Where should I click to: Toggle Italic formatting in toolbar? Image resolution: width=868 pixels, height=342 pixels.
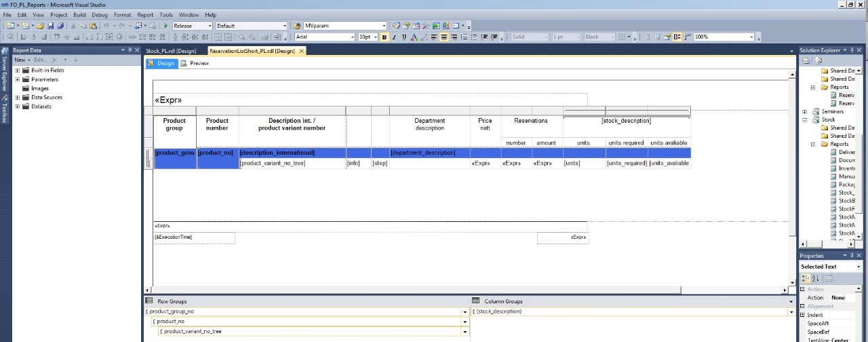pyautogui.click(x=395, y=37)
